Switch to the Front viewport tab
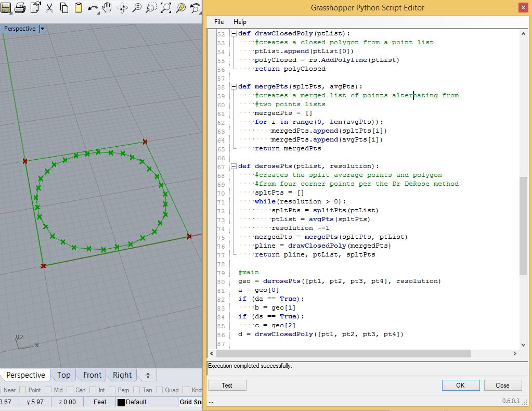The width and height of the screenshot is (532, 411). [x=92, y=375]
